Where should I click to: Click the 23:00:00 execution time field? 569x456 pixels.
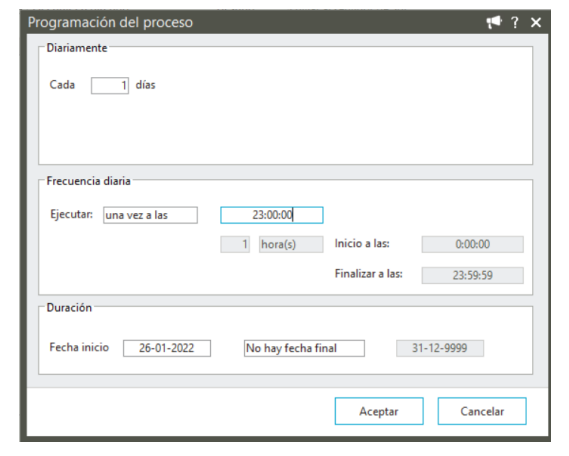[272, 215]
